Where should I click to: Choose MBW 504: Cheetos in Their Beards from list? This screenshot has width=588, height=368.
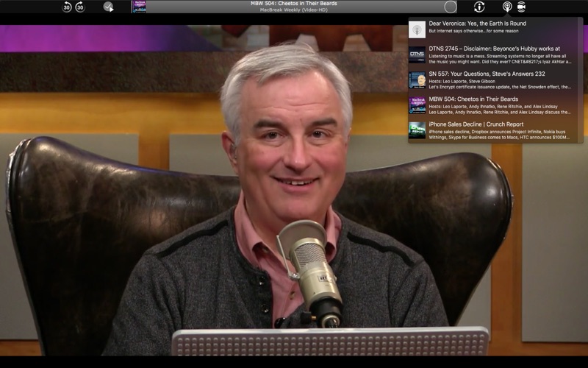473,99
